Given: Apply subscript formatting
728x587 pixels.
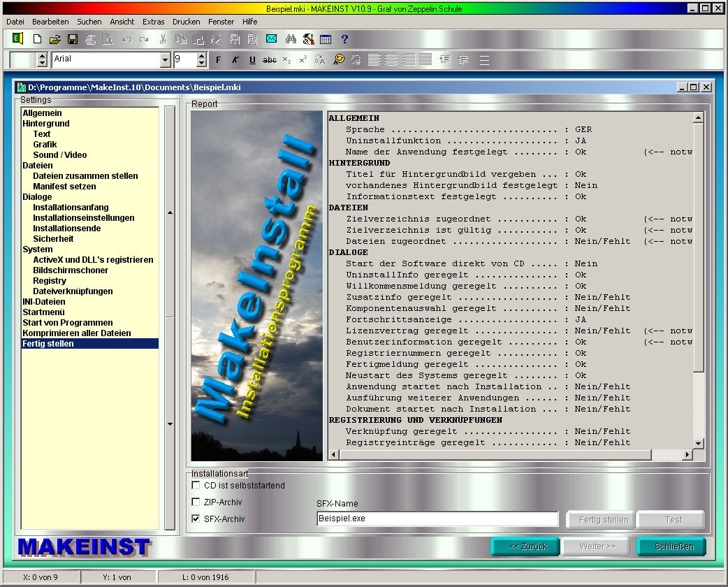Looking at the screenshot, I should pos(287,60).
